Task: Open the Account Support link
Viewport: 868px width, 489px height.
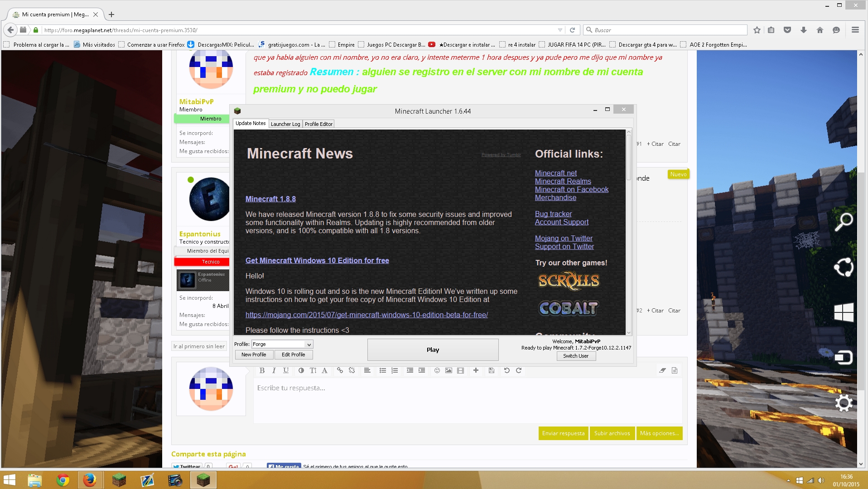Action: pos(562,222)
